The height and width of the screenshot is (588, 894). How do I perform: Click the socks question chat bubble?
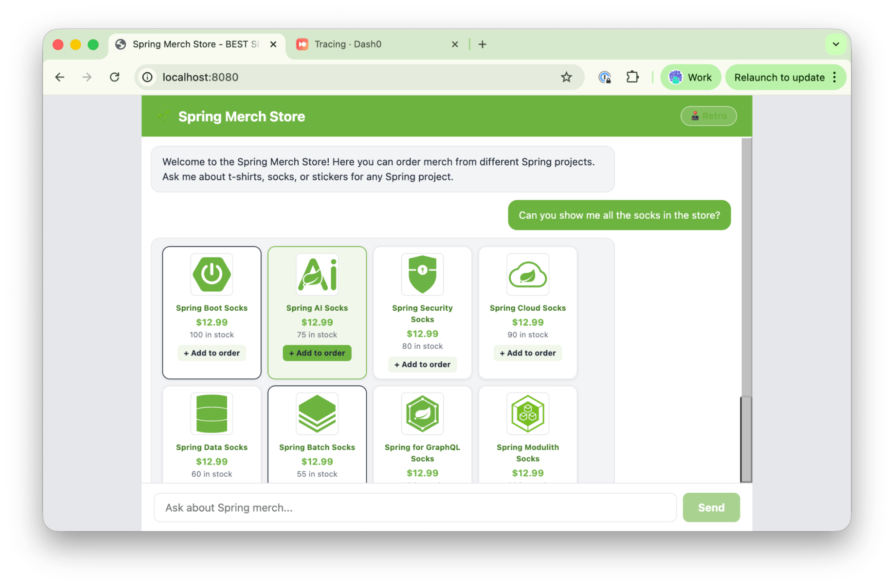coord(619,215)
